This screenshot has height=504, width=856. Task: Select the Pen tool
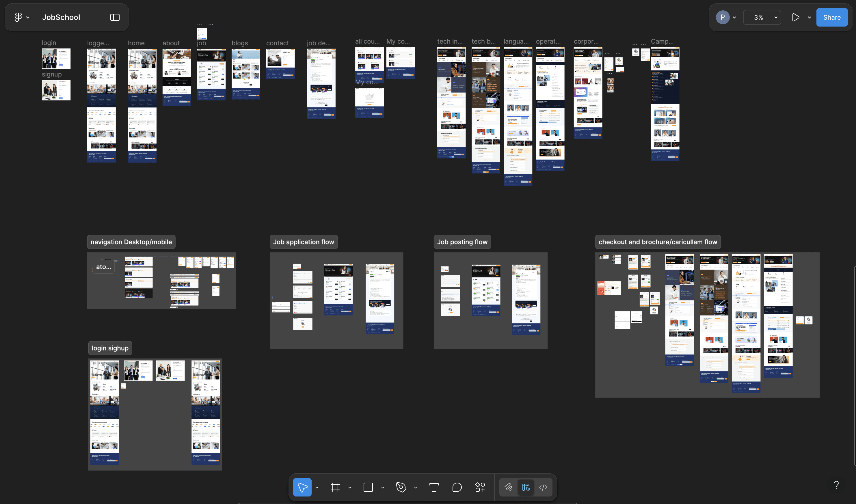point(401,487)
